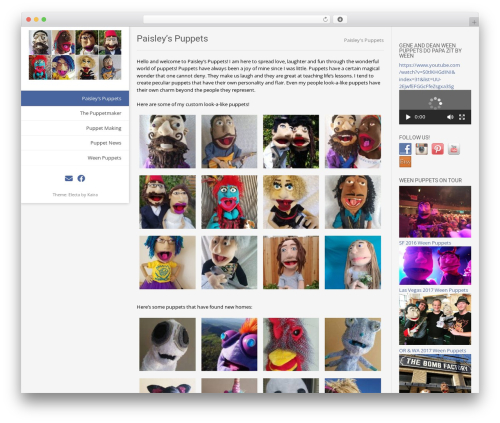
Task: Reload the page using browser refresh icon
Action: coord(325,19)
